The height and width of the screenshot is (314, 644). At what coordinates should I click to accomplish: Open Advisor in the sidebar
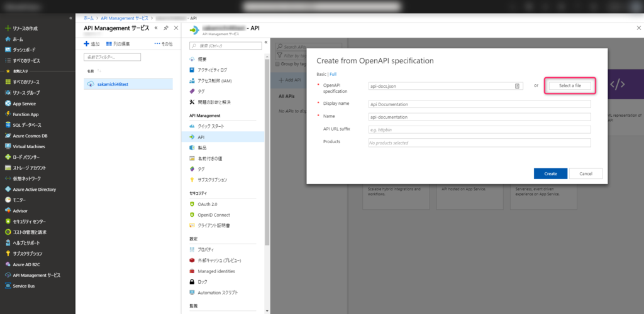(x=16, y=211)
